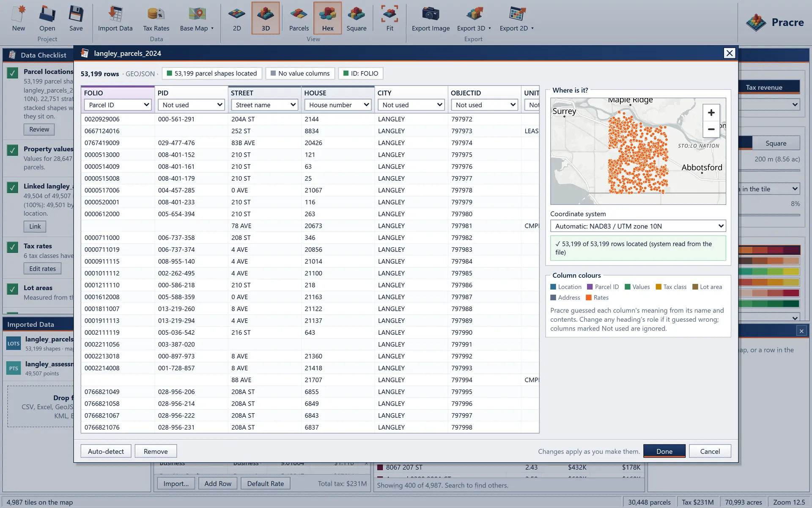The image size is (812, 508).
Task: Click the ID: FOLIO status chip
Action: pos(361,73)
